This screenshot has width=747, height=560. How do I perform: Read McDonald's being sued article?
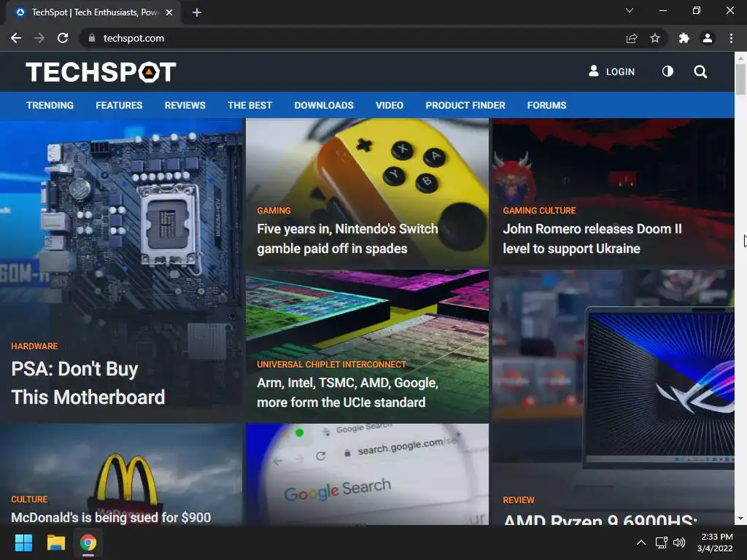[111, 517]
